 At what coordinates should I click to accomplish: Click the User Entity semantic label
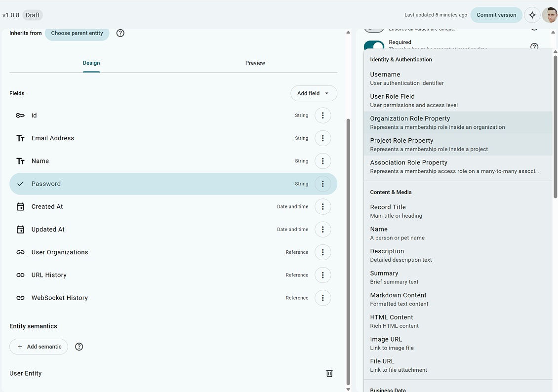pyautogui.click(x=26, y=373)
